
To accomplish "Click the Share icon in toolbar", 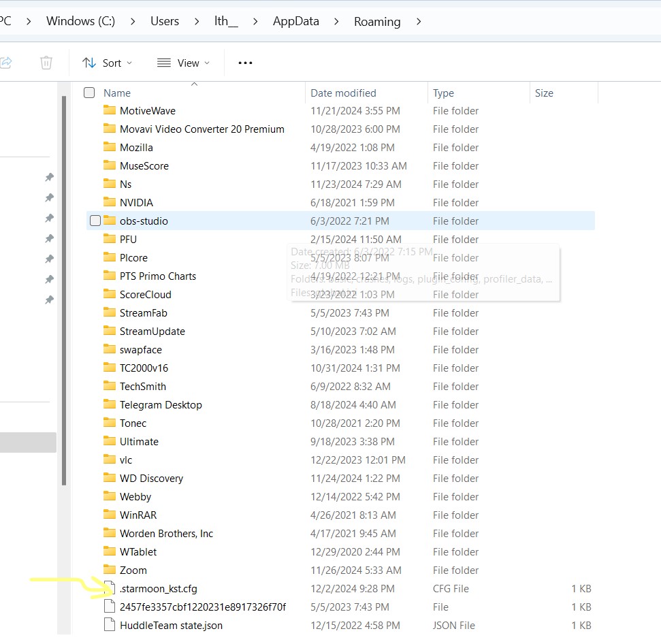I will pyautogui.click(x=5, y=63).
